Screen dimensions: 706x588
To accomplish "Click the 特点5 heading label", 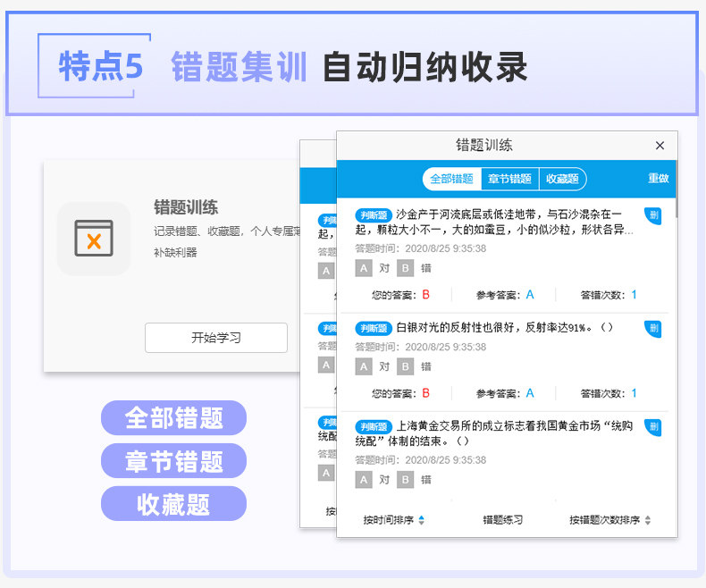I will pyautogui.click(x=101, y=67).
